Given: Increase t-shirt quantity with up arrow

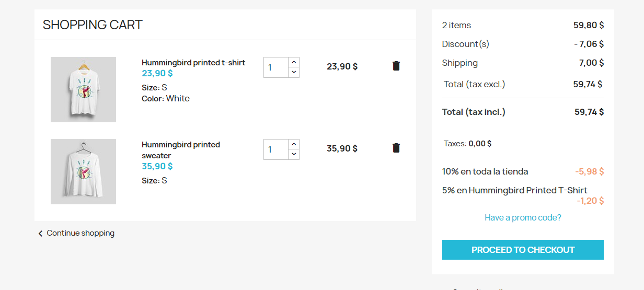Looking at the screenshot, I should click(x=294, y=62).
